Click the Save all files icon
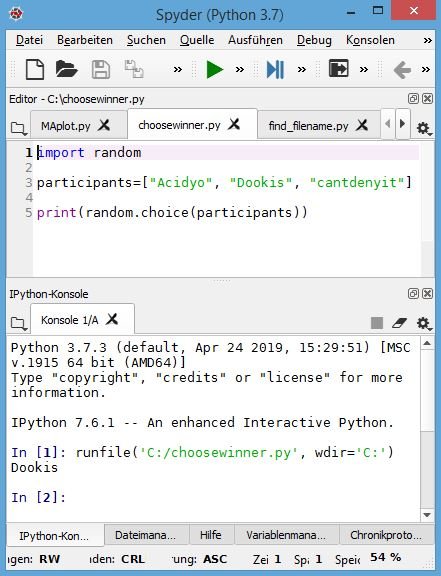Image resolution: width=441 pixels, height=576 pixels. [x=134, y=69]
